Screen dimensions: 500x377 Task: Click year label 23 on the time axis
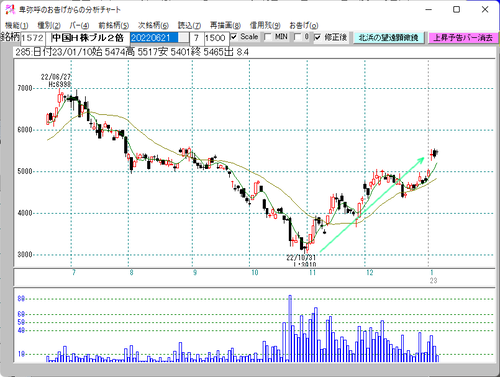[x=433, y=281]
